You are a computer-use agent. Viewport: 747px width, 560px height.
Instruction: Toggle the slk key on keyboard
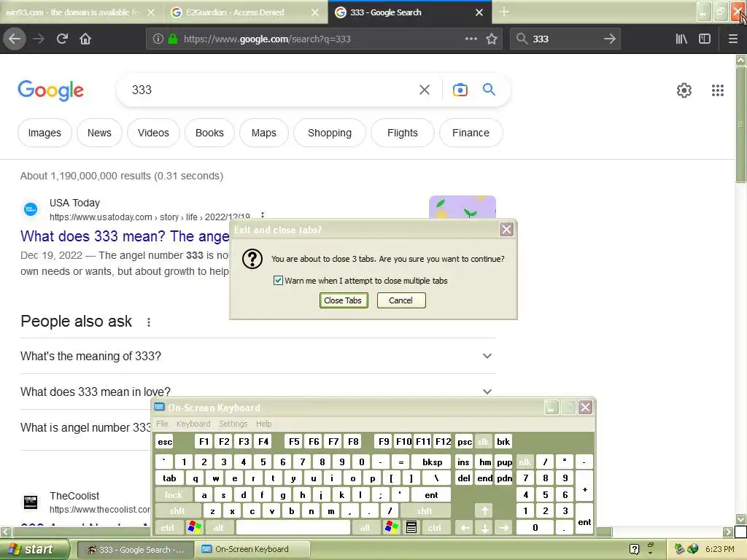(x=483, y=441)
